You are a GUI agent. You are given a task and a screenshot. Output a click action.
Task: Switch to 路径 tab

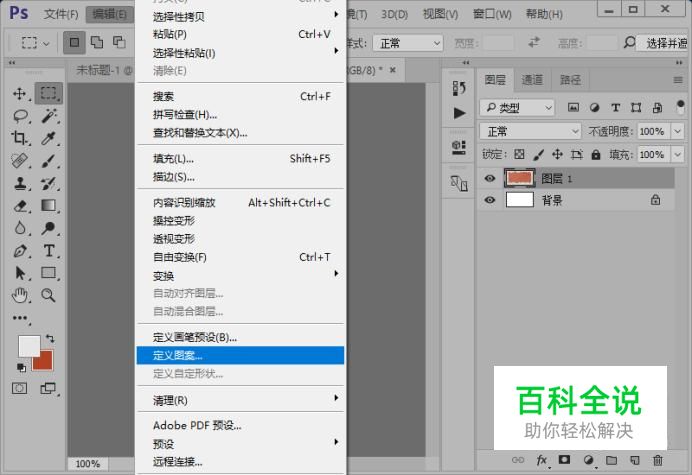[x=570, y=80]
